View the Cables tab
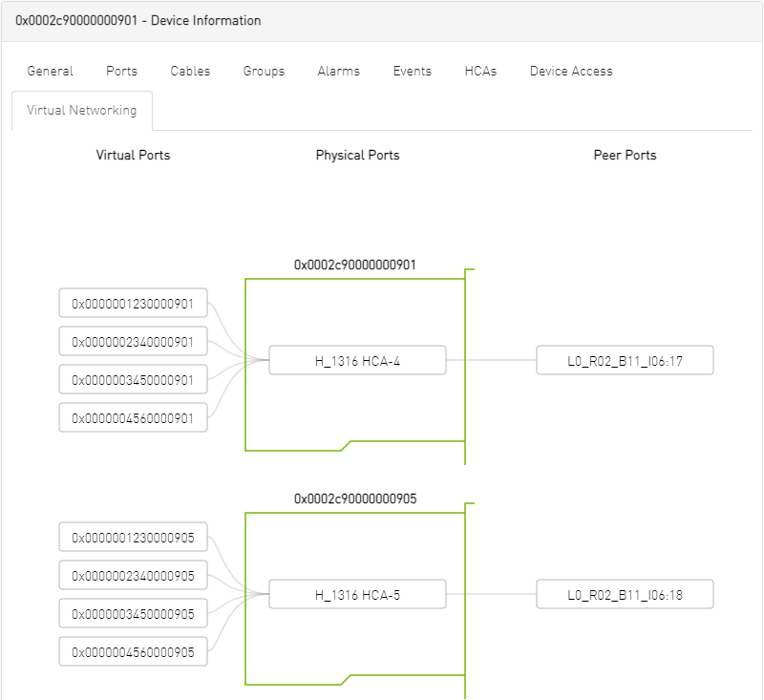The image size is (764, 700). 190,71
